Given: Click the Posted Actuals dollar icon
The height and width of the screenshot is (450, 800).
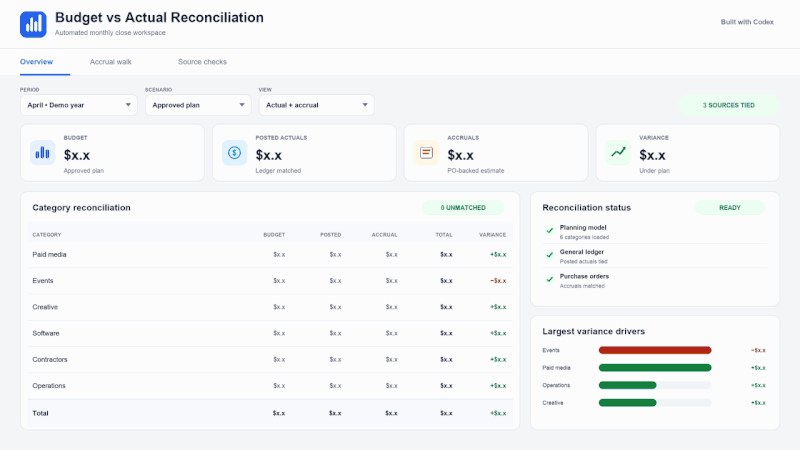Looking at the screenshot, I should pyautogui.click(x=234, y=153).
